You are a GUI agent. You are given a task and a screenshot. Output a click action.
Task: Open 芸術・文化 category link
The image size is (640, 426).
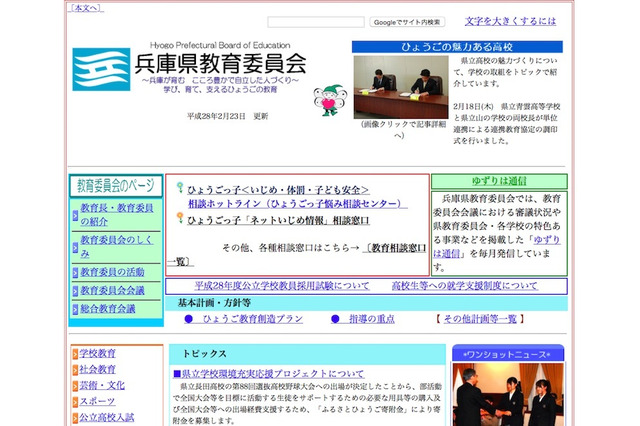pyautogui.click(x=102, y=386)
